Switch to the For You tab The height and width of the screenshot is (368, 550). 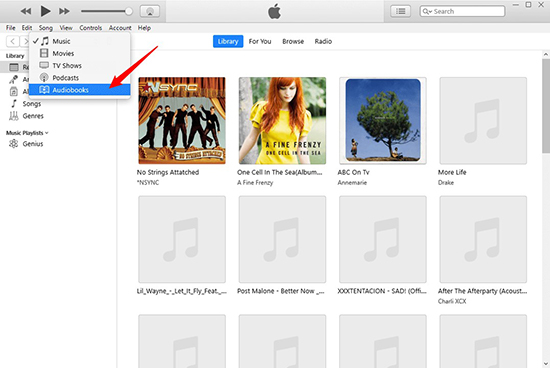point(260,41)
